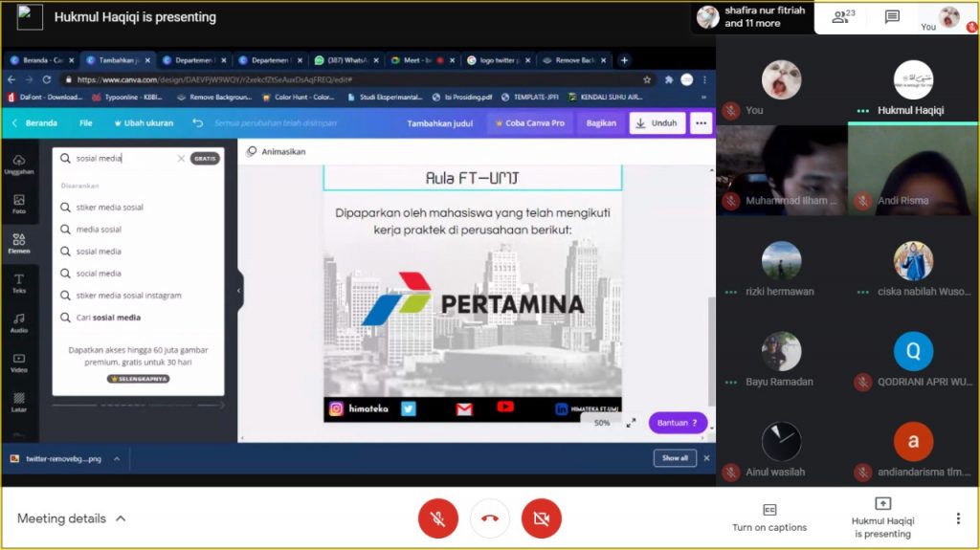Turn on captions in Meet
980x550 pixels.
769,517
